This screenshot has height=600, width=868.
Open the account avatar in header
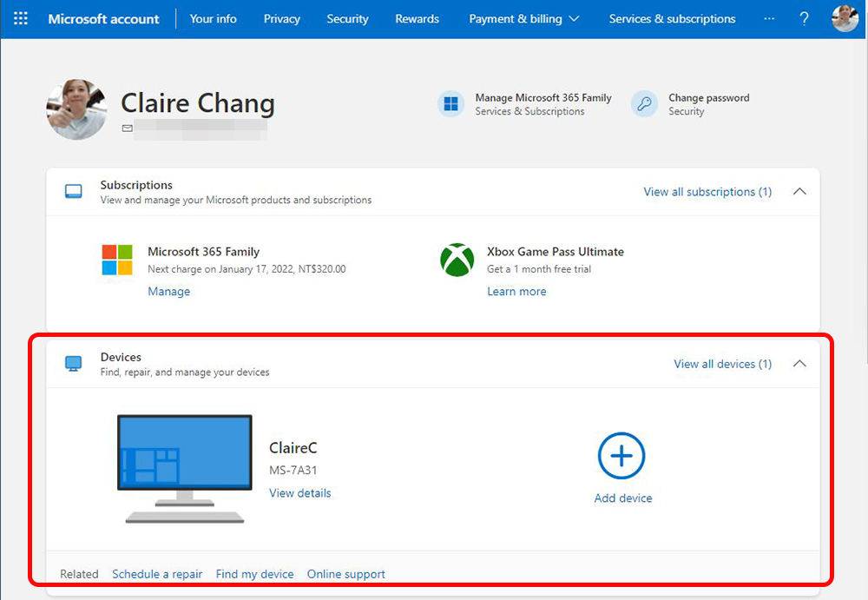845,18
